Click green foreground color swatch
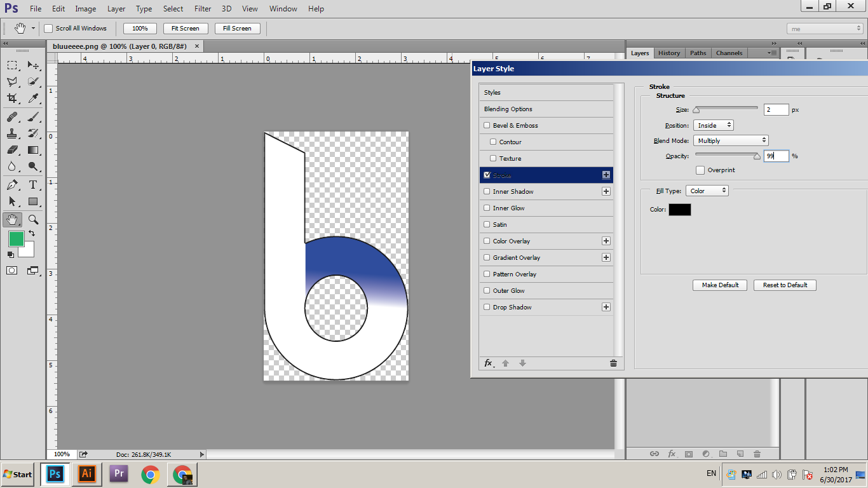The image size is (868, 488). click(16, 239)
